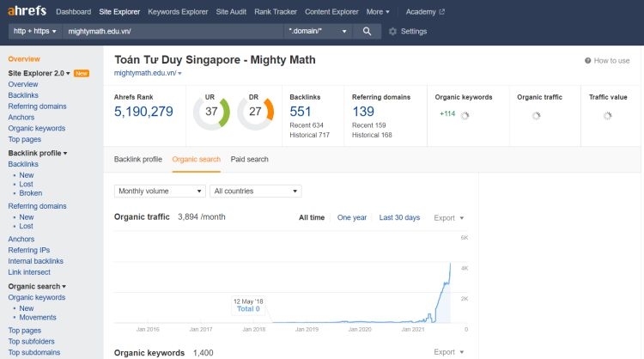Viewport: 644px width, 359px height.
Task: Select One year chart range
Action: click(x=352, y=217)
